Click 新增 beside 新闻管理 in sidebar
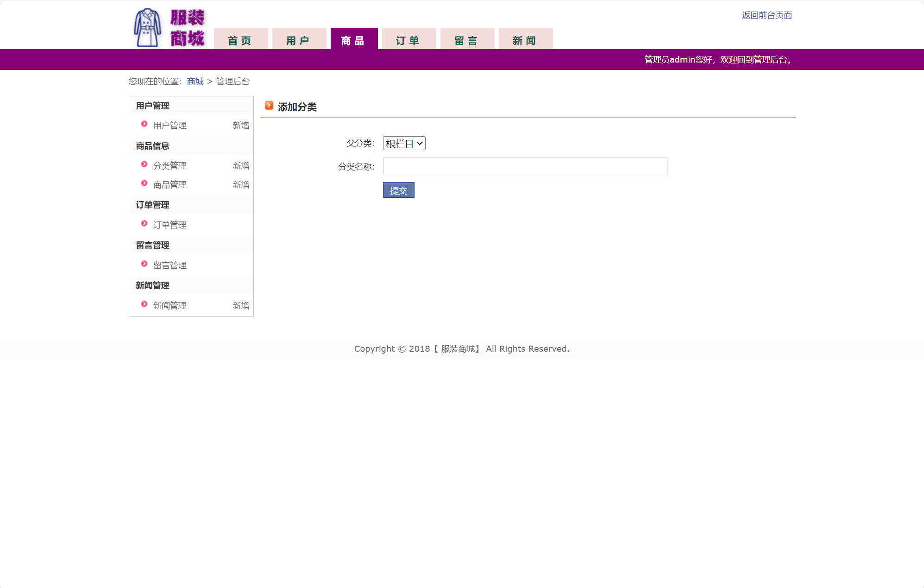Image resolution: width=924 pixels, height=588 pixels. pyautogui.click(x=241, y=306)
